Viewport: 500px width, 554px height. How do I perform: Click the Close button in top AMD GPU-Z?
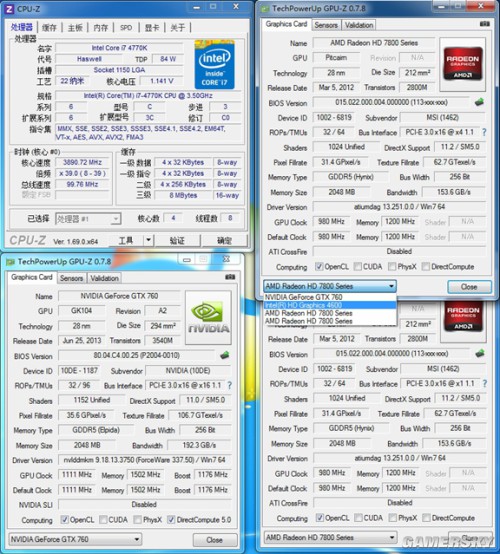(469, 287)
